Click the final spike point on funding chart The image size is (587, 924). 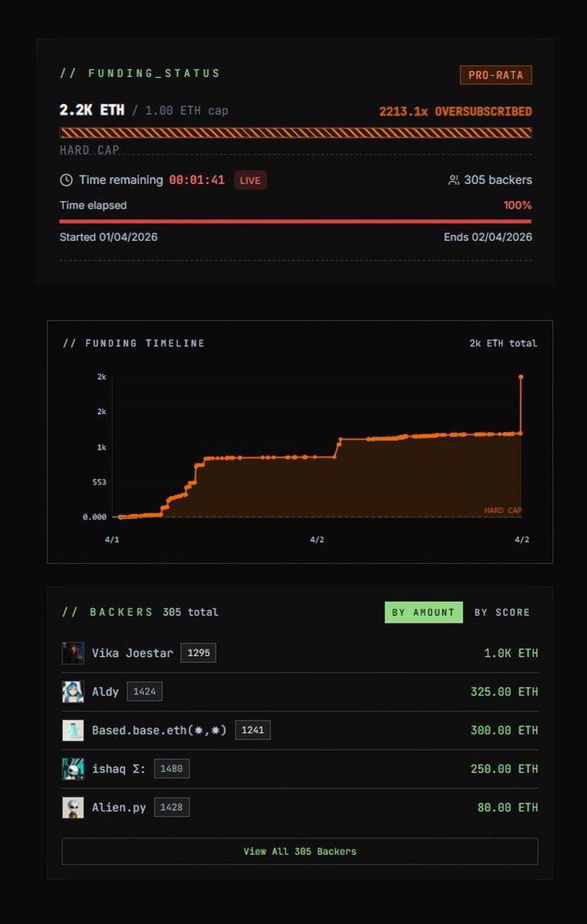point(522,377)
